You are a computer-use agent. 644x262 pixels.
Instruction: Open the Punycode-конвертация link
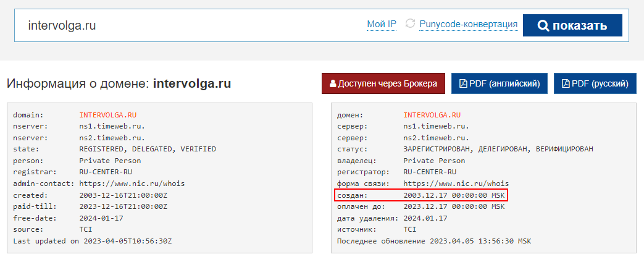(468, 25)
